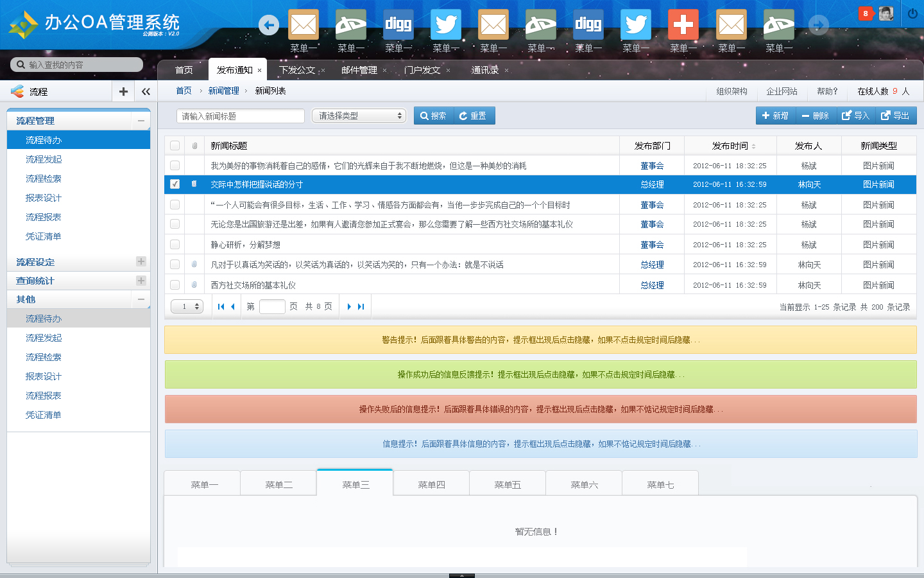
Task: Click the DeviantArt shortcut icon
Action: click(350, 26)
